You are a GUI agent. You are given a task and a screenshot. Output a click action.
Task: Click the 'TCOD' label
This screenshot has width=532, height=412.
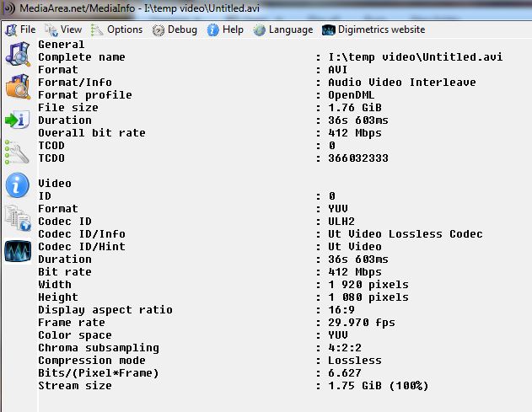[x=51, y=146]
